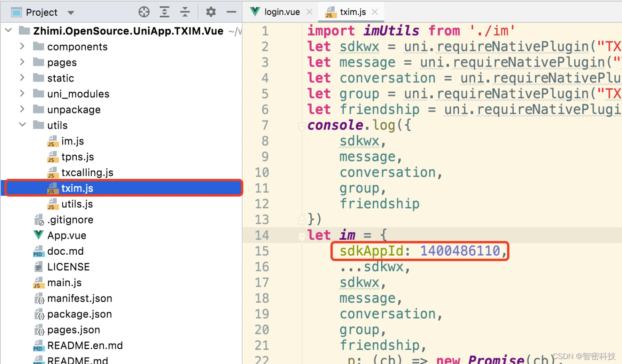Click the word friendship on line 12

tap(379, 204)
